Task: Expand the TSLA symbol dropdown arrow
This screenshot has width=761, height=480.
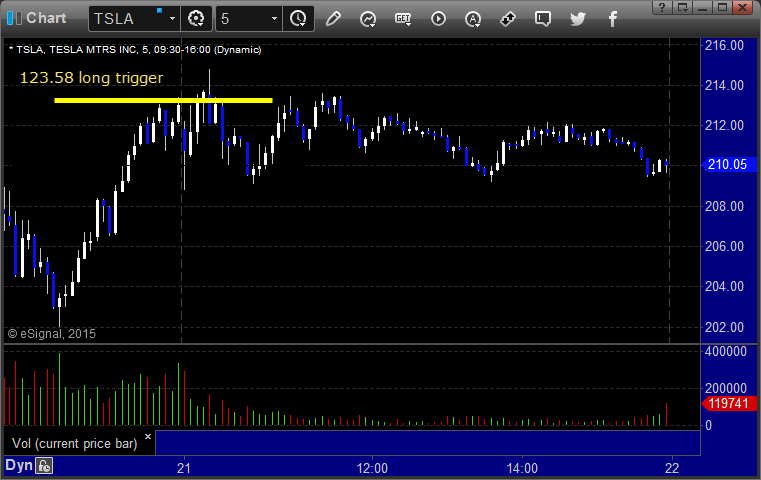Action: pos(172,19)
